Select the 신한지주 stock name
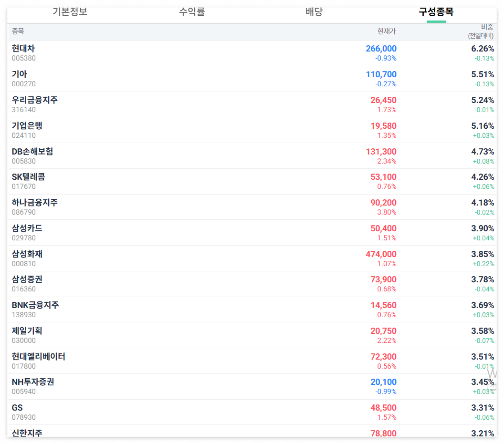 click(x=27, y=433)
